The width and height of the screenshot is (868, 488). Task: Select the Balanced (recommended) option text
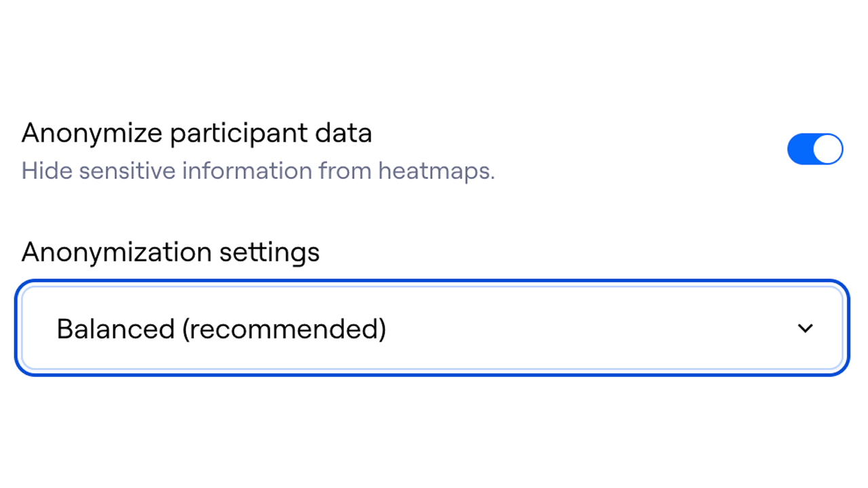[x=221, y=329]
